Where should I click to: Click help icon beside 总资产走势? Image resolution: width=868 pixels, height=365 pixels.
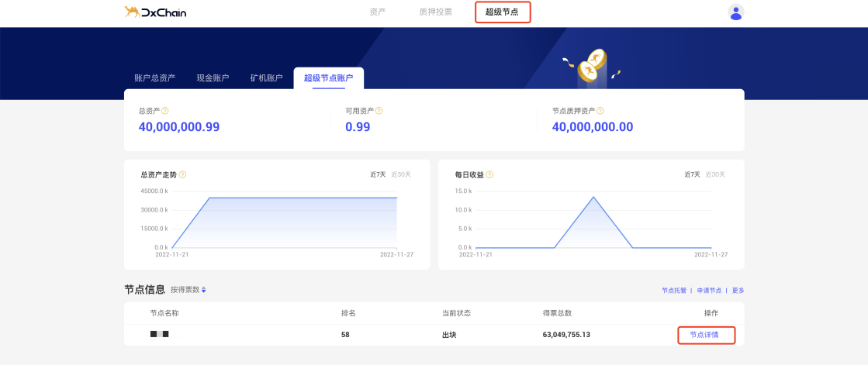pyautogui.click(x=182, y=175)
